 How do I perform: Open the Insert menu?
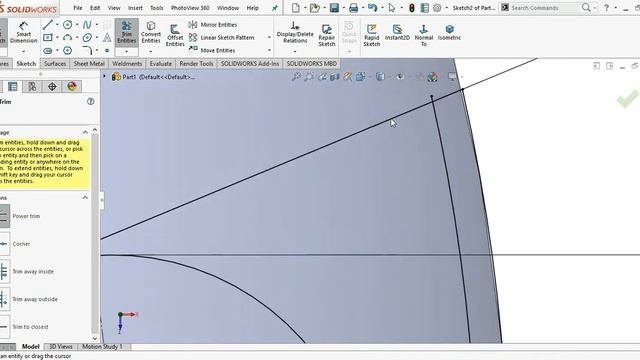(135, 8)
